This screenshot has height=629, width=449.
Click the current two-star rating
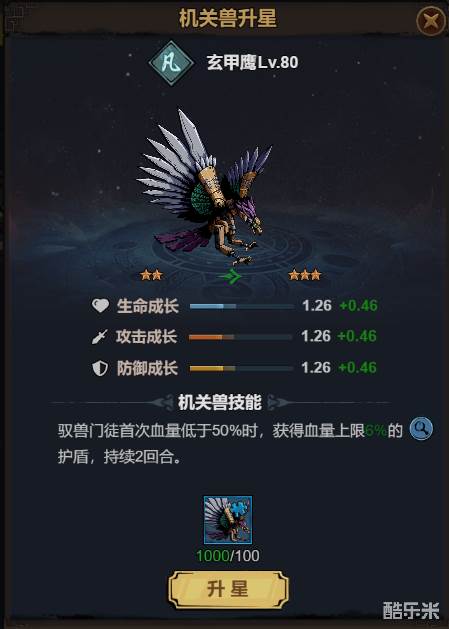151,275
